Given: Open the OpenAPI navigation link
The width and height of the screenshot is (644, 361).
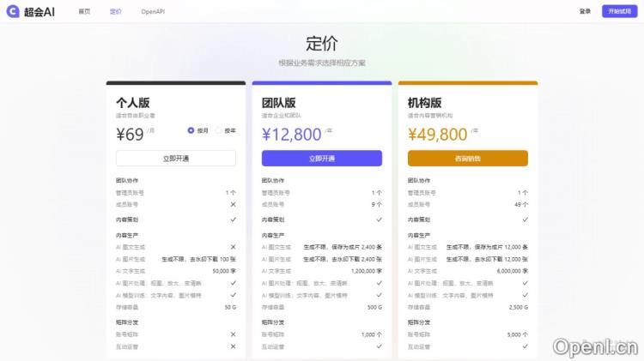Looking at the screenshot, I should 153,11.
